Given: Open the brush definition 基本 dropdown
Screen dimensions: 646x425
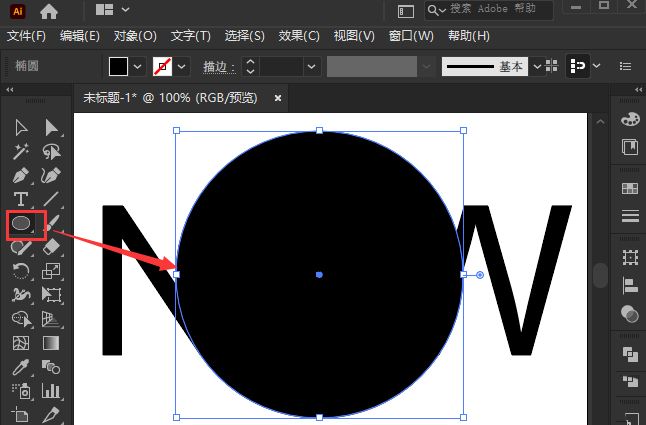Looking at the screenshot, I should point(537,66).
